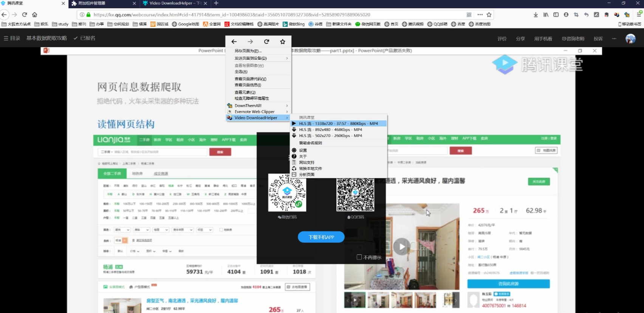Expand the Evernote Web Clipper submenu
This screenshot has width=644, height=313.
coord(259,112)
